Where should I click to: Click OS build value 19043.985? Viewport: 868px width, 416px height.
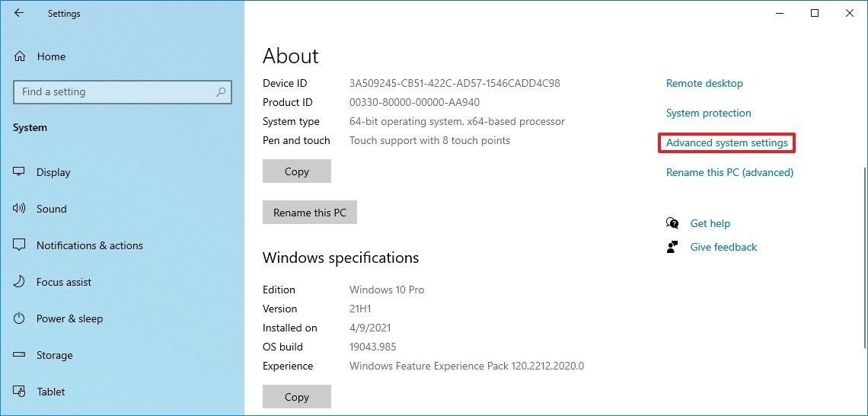(x=372, y=347)
